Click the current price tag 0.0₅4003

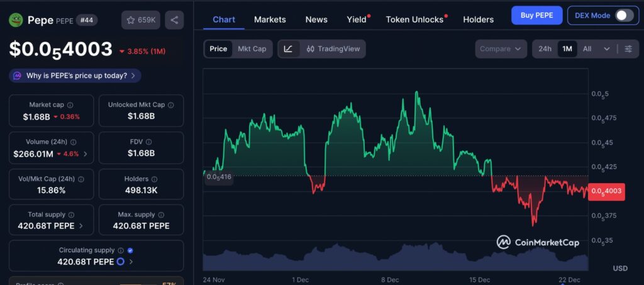tap(606, 191)
